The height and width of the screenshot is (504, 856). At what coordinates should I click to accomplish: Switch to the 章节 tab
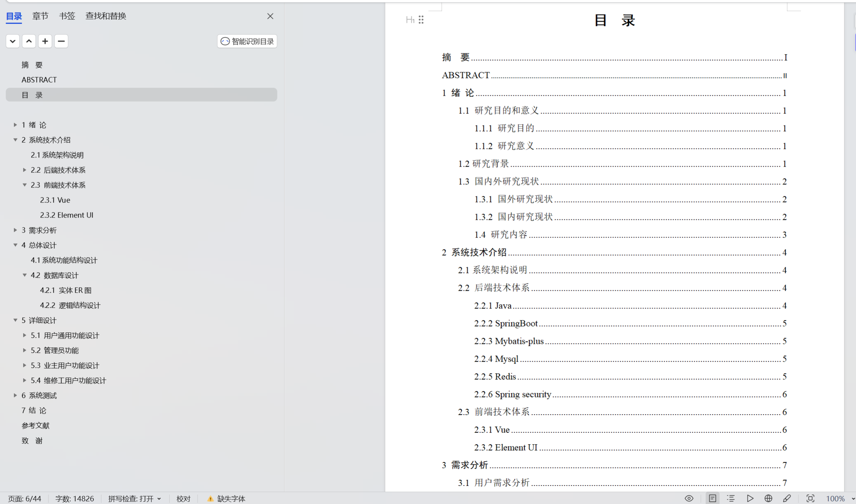coord(41,16)
